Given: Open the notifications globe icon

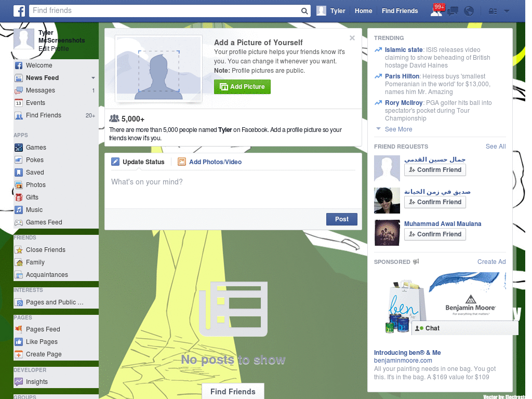Looking at the screenshot, I should coord(469,11).
